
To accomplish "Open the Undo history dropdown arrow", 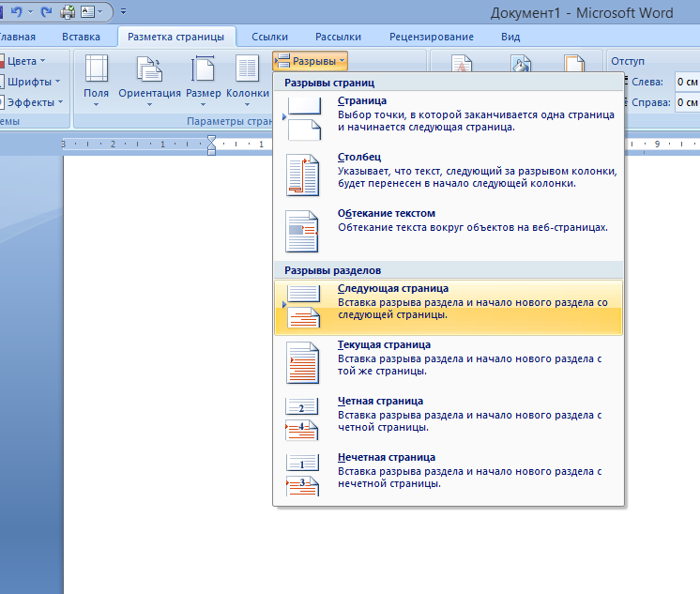I will 30,12.
